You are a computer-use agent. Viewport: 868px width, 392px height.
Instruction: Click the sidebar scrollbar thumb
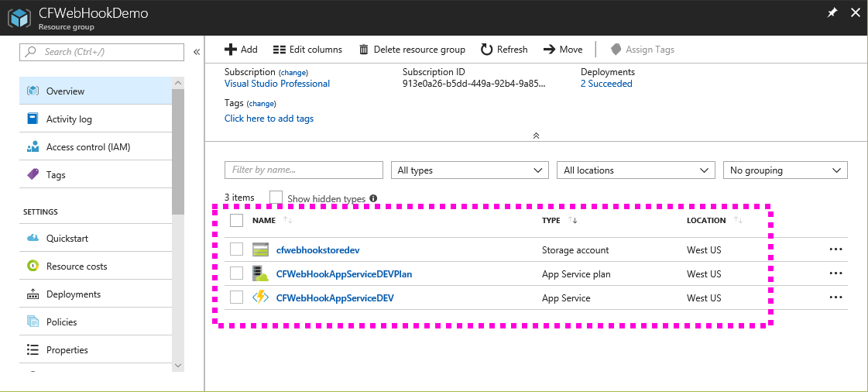point(177,150)
